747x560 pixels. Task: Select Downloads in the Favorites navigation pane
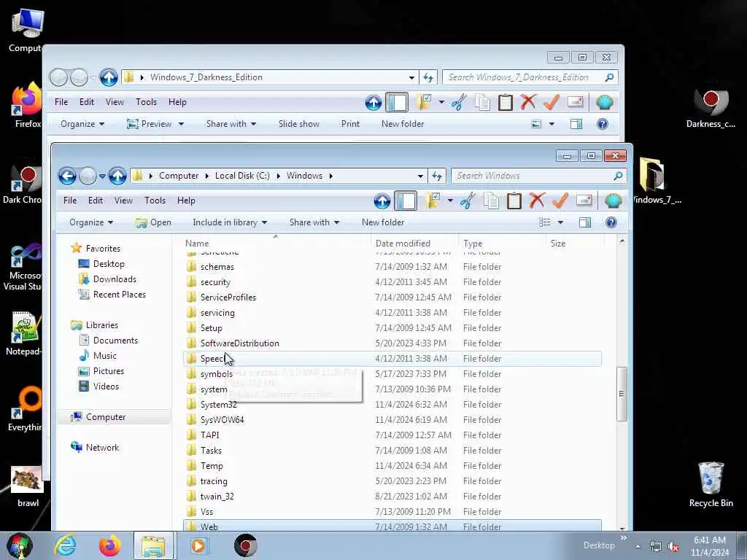tap(115, 279)
